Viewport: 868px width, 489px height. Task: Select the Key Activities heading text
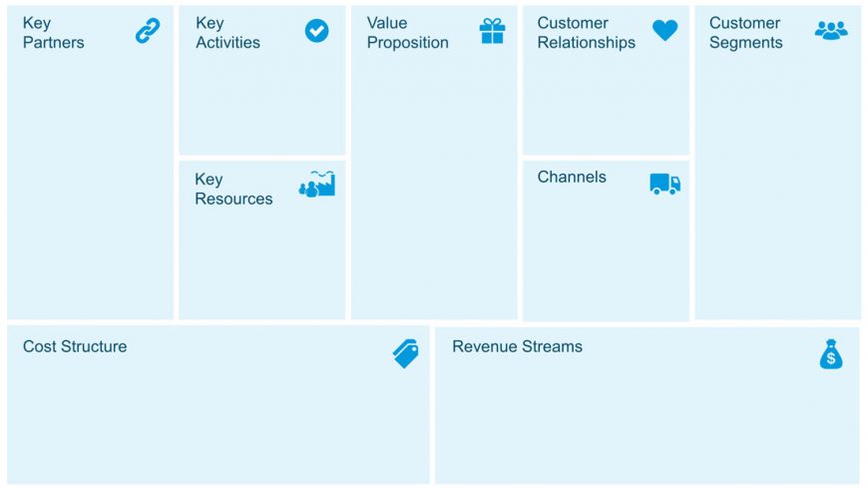(227, 33)
